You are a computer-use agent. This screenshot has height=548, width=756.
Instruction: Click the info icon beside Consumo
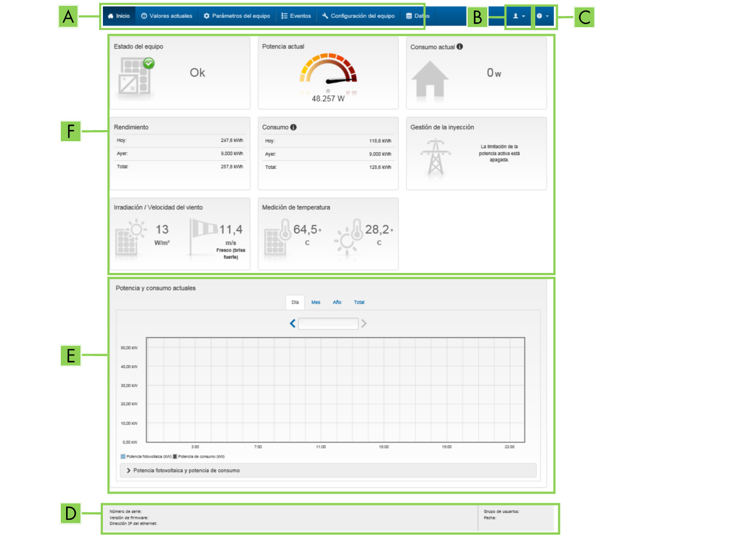click(x=293, y=127)
